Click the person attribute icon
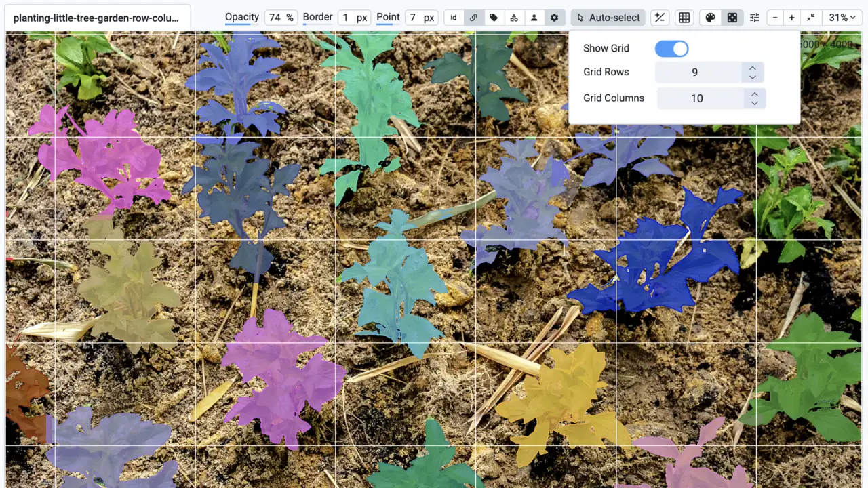Viewport: 868px width, 488px height. (534, 18)
